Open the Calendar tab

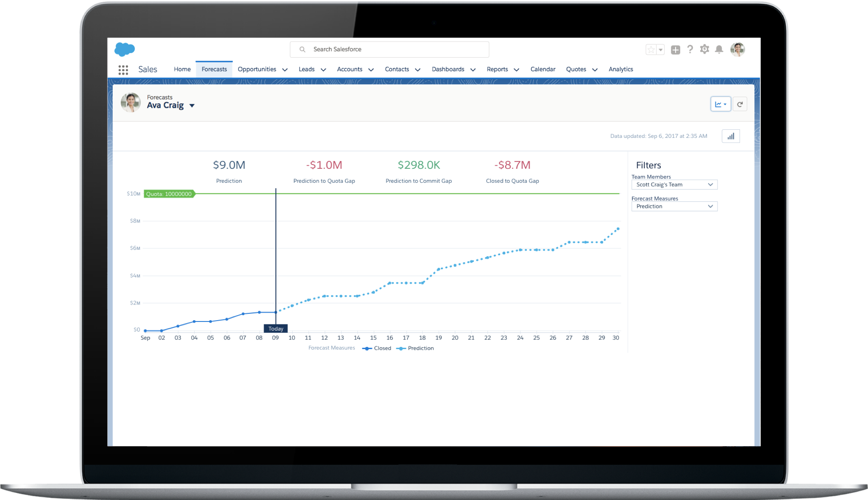[543, 69]
